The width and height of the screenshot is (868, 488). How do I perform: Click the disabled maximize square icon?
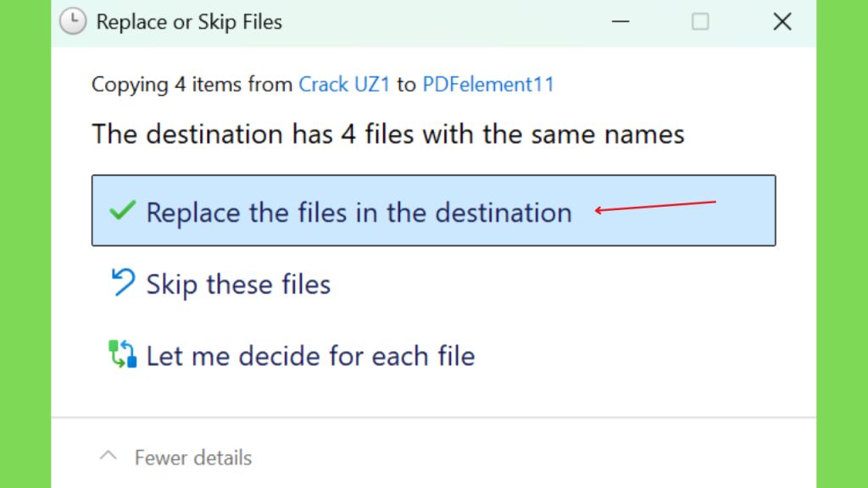(700, 21)
